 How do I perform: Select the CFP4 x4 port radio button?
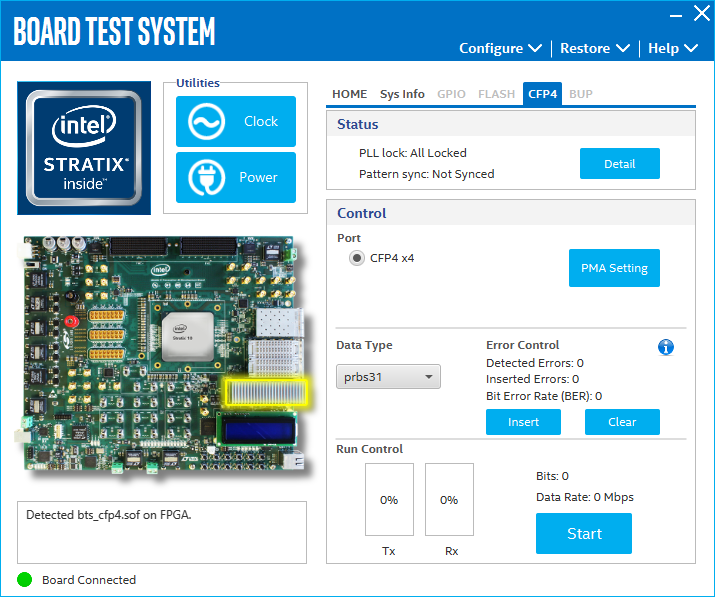[x=356, y=258]
